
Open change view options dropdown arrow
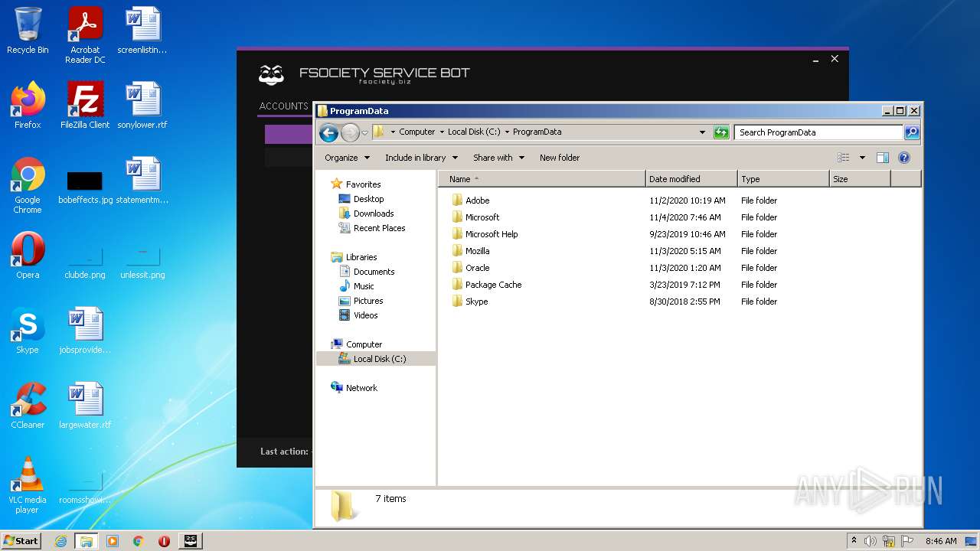[862, 158]
